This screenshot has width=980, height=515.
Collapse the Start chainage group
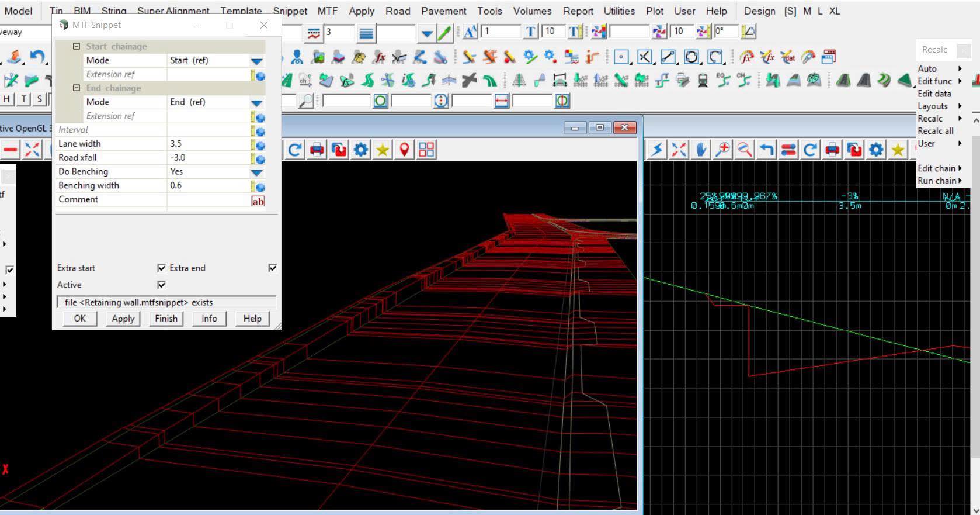tap(77, 46)
